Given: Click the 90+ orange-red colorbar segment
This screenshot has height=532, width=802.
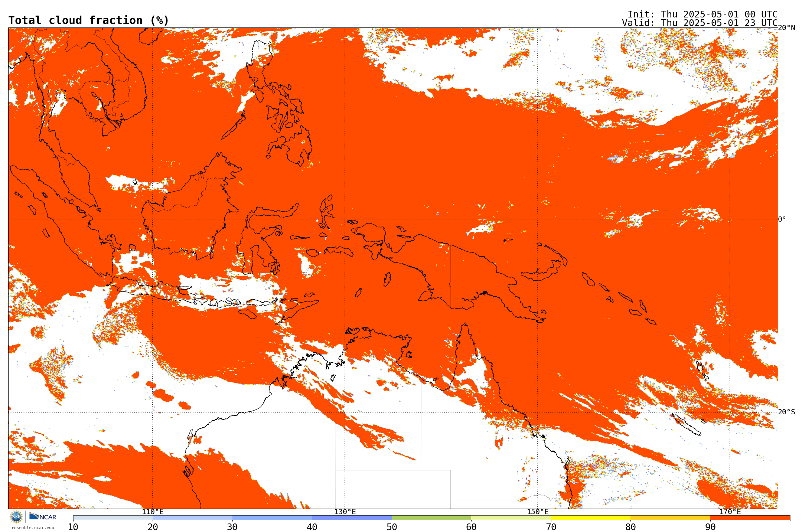Looking at the screenshot, I should click(x=750, y=518).
